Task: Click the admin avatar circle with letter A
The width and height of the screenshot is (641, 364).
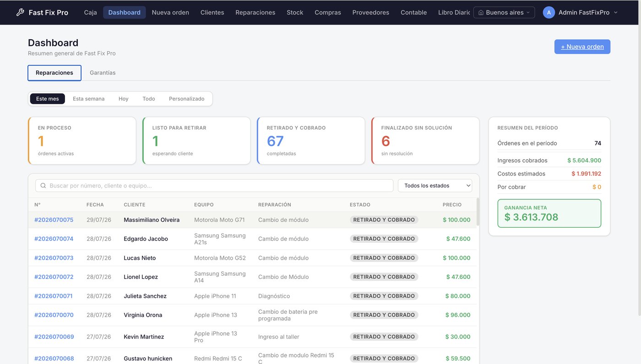Action: [549, 12]
